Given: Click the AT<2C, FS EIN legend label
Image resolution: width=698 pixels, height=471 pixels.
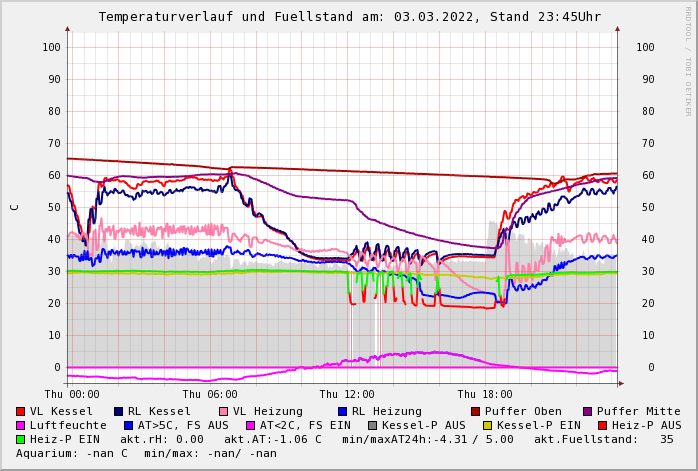Looking at the screenshot, I should pyautogui.click(x=305, y=425).
